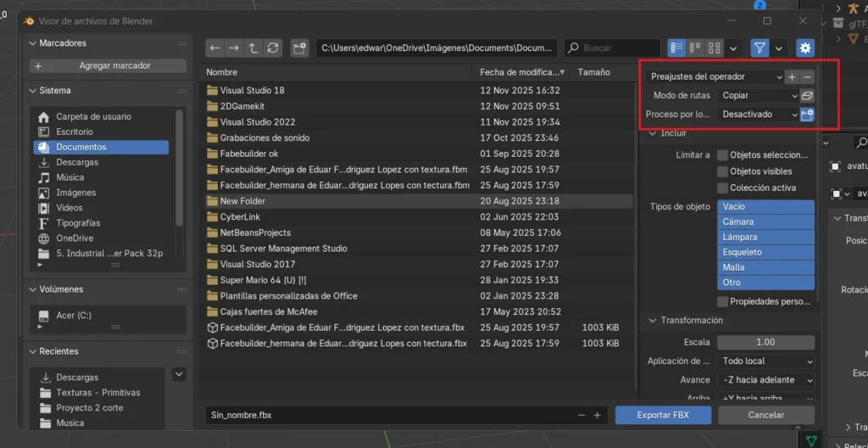
Task: Go to the parent directory
Action: tap(253, 48)
